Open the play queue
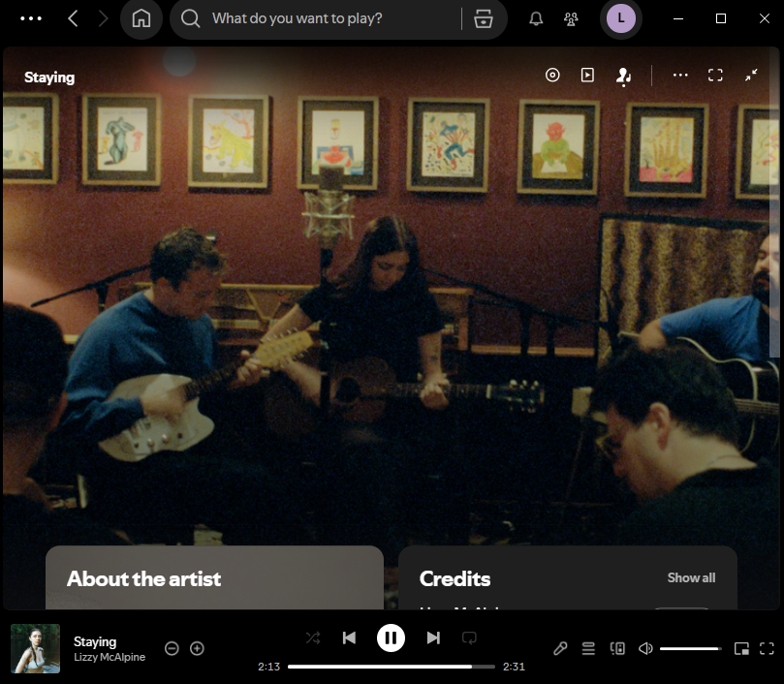Viewport: 784px width, 684px height. [588, 648]
